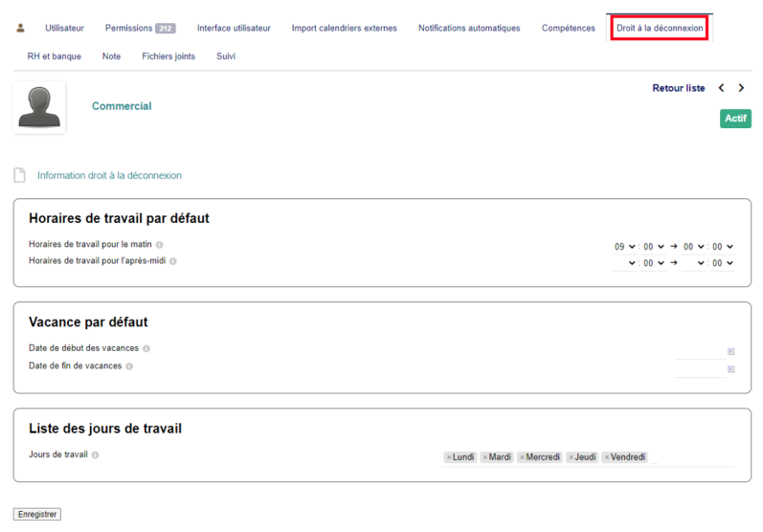
Task: Remove Mercredi from working days
Action: tap(522, 457)
